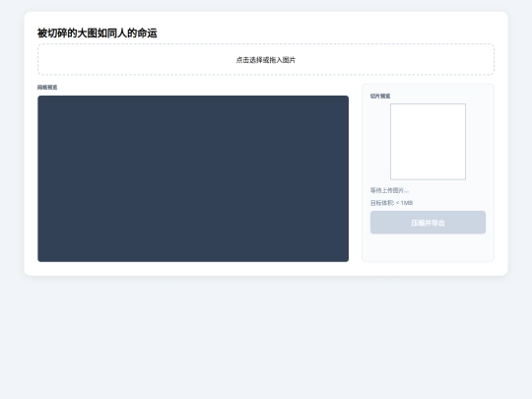Click the 网格预览 label

(x=47, y=88)
